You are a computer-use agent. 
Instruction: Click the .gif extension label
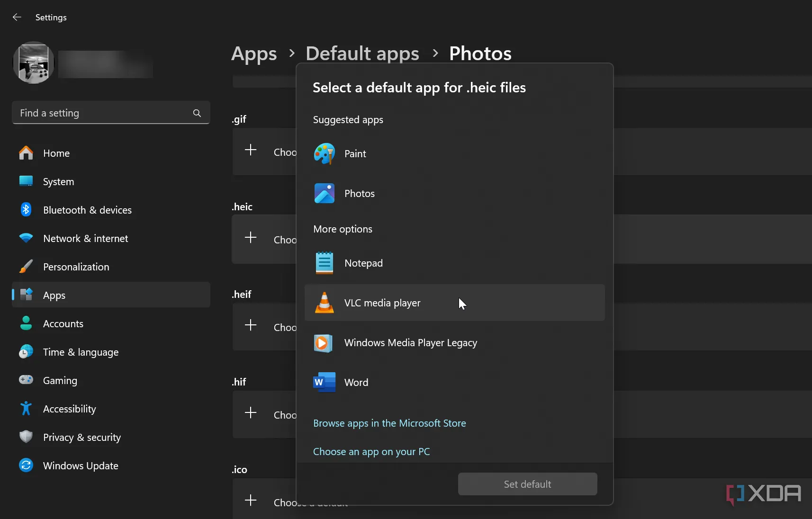click(x=239, y=119)
